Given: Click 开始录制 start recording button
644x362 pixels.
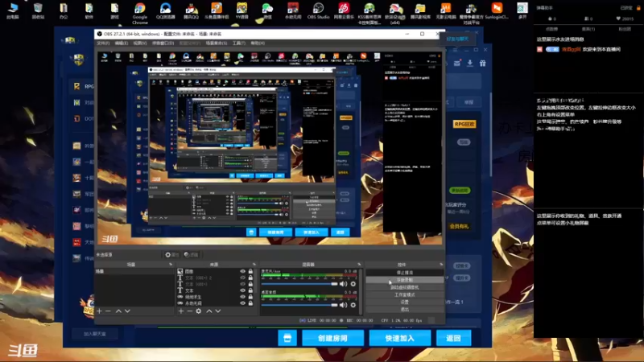Looking at the screenshot, I should click(405, 280).
